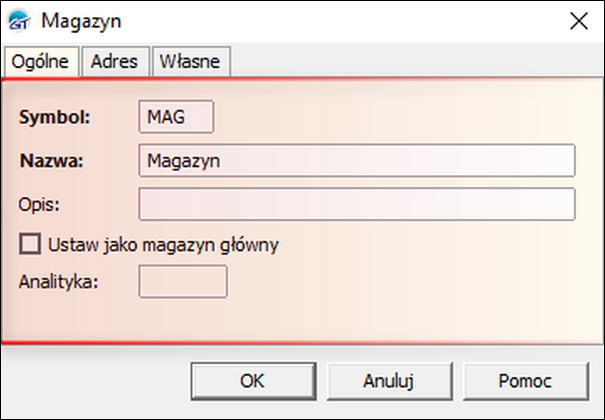Close the Magazyn dialog window

[576, 21]
